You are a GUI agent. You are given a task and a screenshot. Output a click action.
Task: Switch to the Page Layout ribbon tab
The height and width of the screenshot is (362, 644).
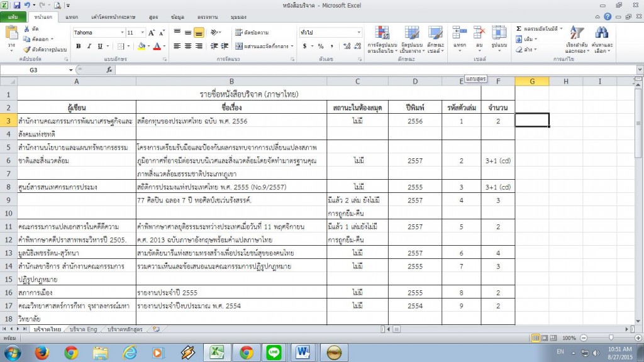[113, 17]
